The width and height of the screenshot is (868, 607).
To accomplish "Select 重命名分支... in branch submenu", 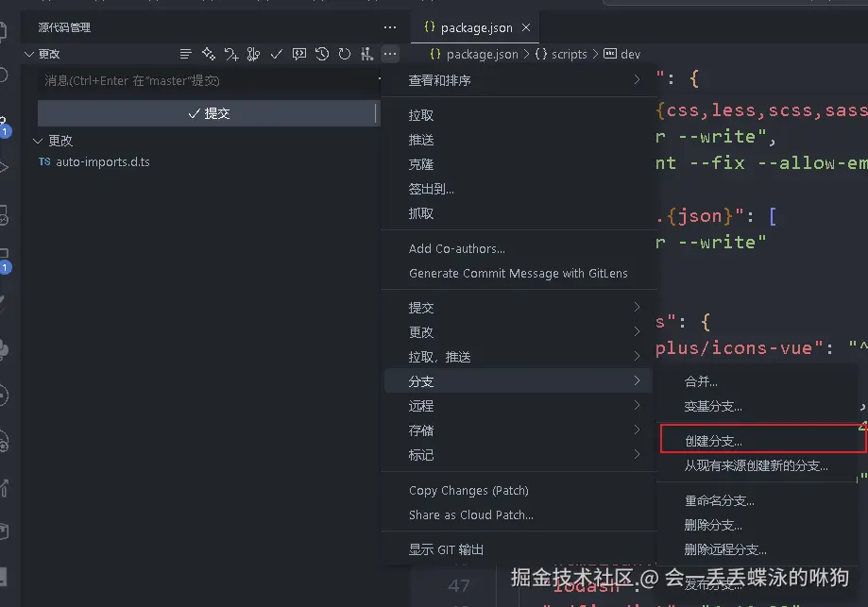I will (757, 500).
